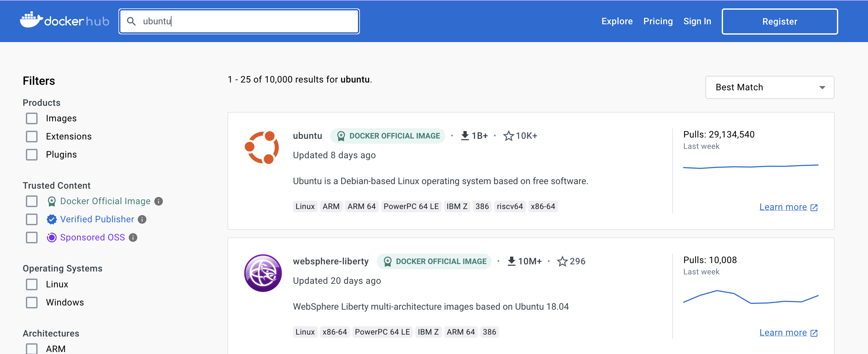Click the websphere-liberty purple logo
Screen dimensions: 868x354
point(263,273)
